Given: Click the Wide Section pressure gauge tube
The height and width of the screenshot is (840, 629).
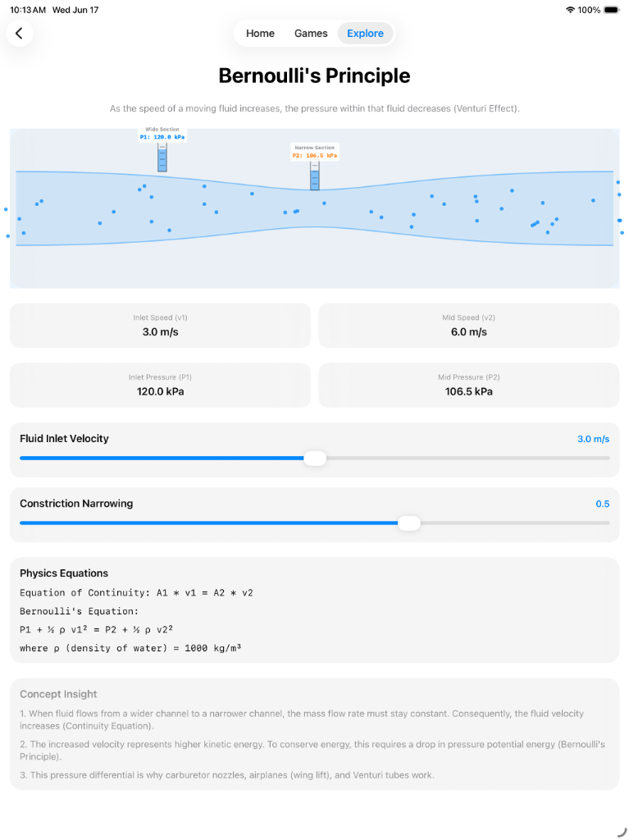Looking at the screenshot, I should (162, 157).
